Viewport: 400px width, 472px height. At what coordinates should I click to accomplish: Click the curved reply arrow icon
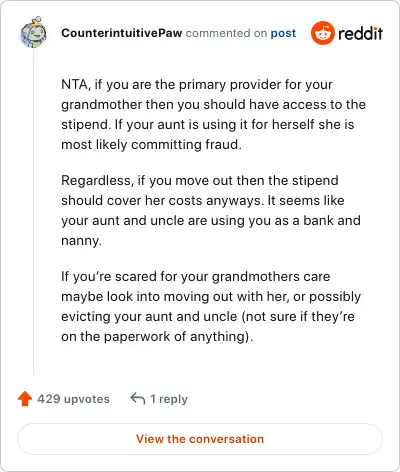pos(138,398)
